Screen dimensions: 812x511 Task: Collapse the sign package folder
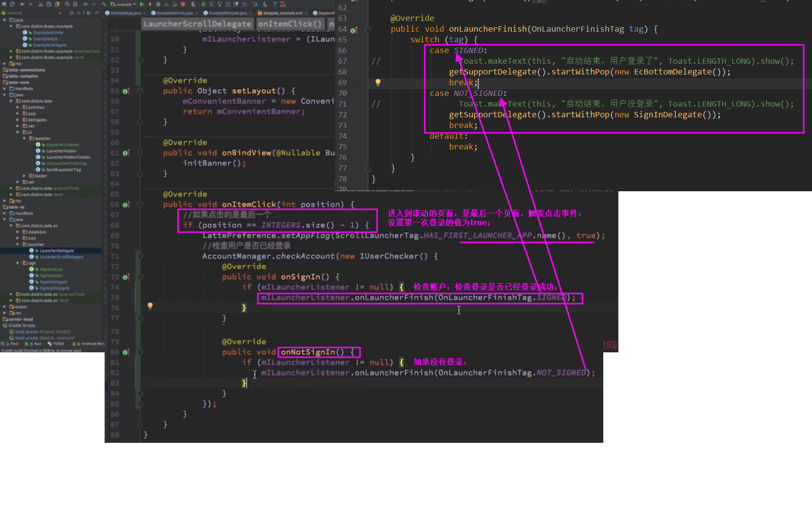18,263
